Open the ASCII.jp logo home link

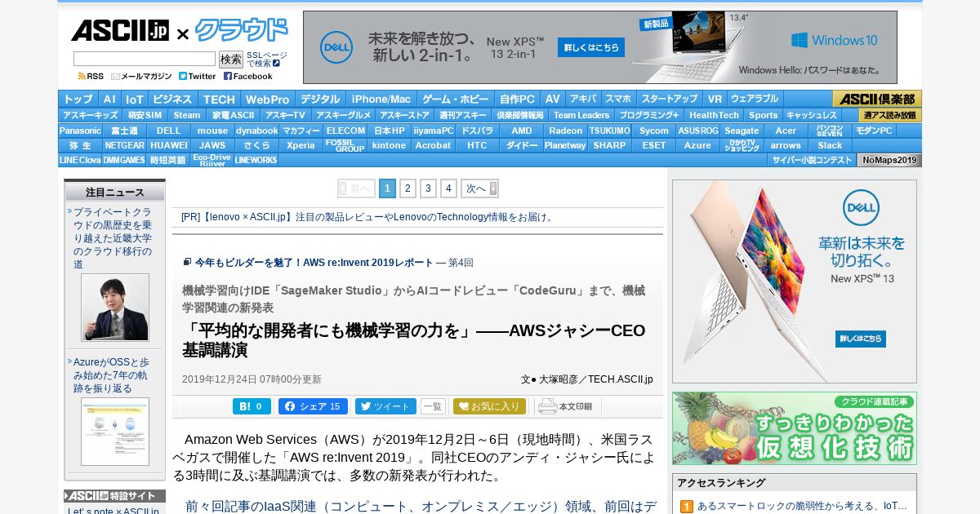pos(119,30)
